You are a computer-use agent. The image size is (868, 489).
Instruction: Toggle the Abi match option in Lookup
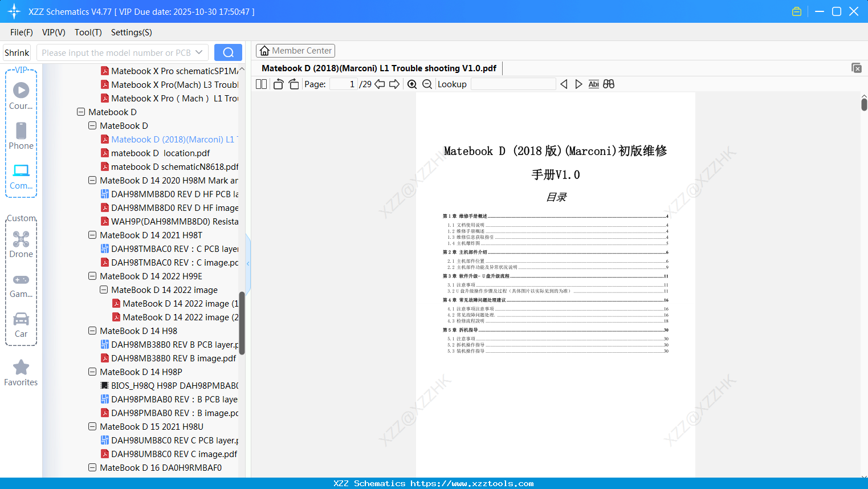[x=594, y=84]
